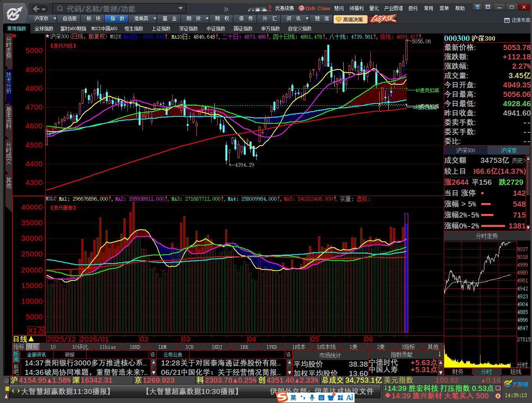This screenshot has height=403, width=532.
Task: Select the 财务 tab under mini chart
Action: pos(458,372)
